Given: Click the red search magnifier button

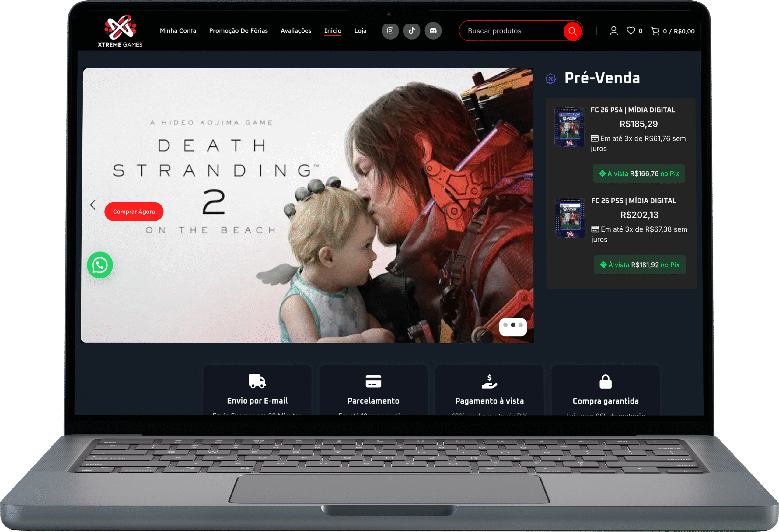Looking at the screenshot, I should pyautogui.click(x=572, y=31).
